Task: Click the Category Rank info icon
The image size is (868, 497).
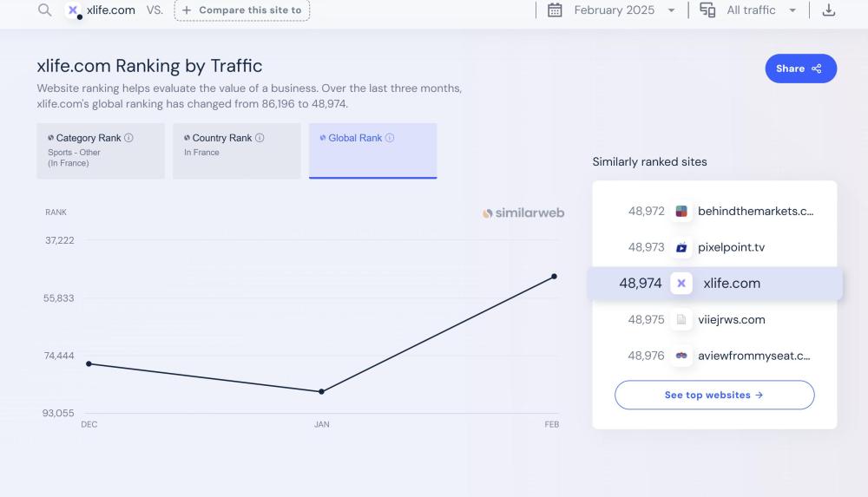Action: point(128,138)
